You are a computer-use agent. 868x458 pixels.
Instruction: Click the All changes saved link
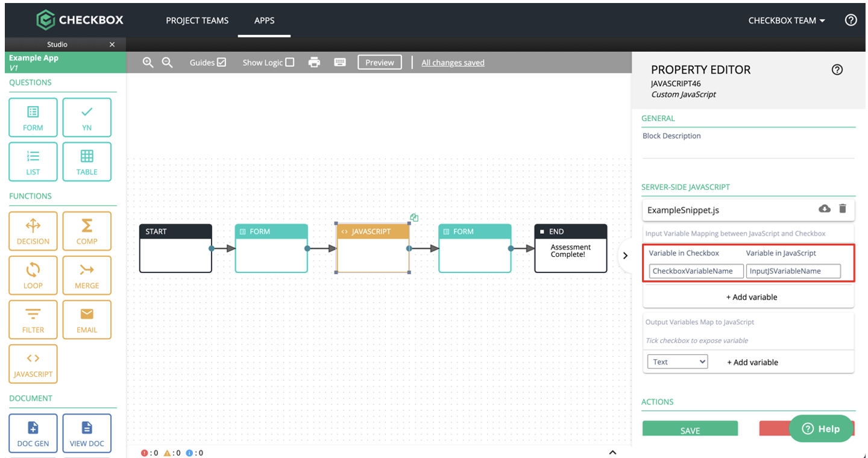[x=453, y=63]
